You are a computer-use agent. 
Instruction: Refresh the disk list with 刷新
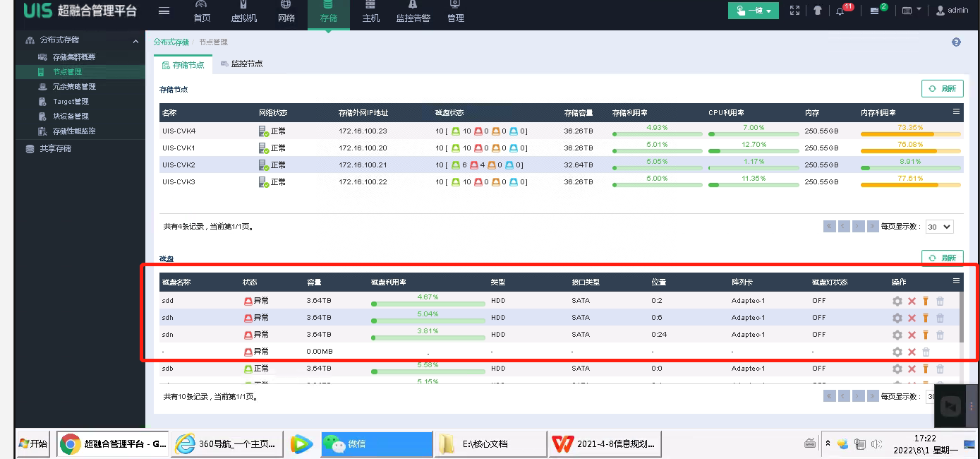(943, 258)
